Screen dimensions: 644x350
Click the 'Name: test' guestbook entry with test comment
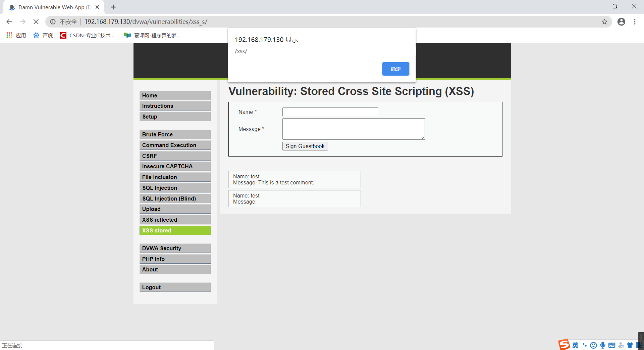click(294, 179)
